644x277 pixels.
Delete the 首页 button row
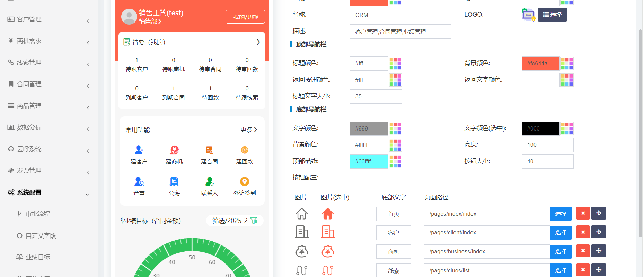(x=583, y=213)
